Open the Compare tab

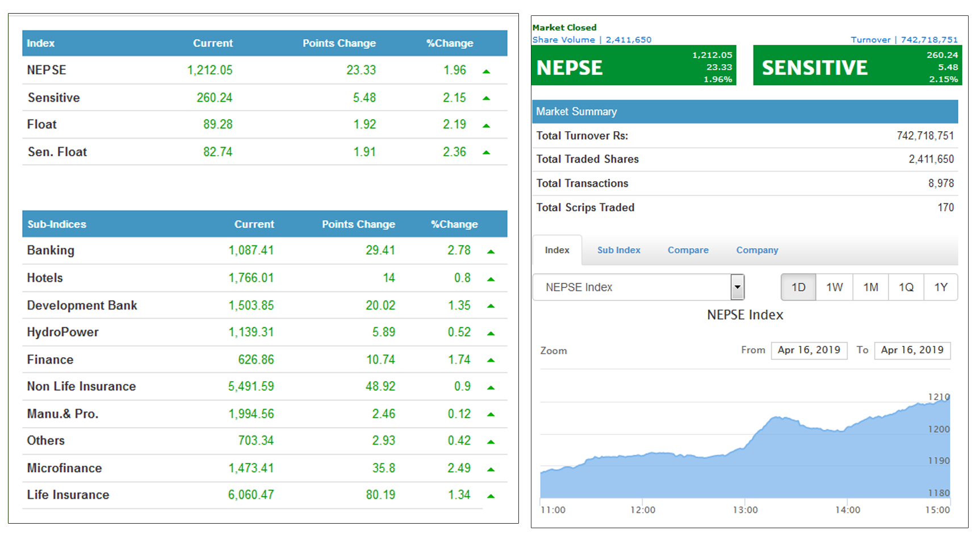coord(688,250)
